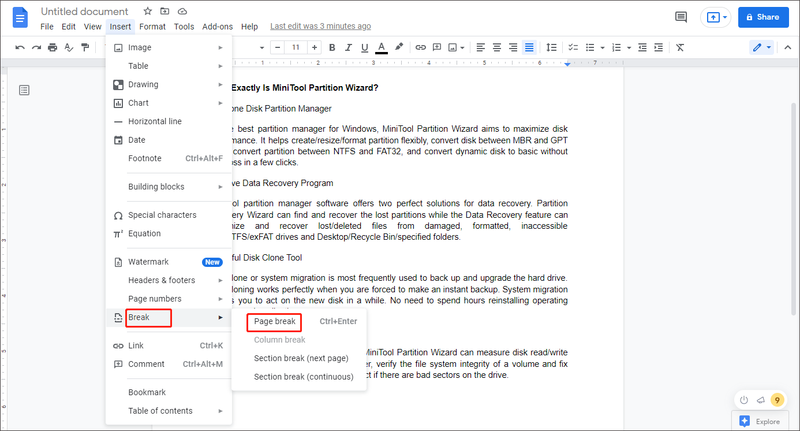
Task: Toggle Bold formatting
Action: point(332,47)
